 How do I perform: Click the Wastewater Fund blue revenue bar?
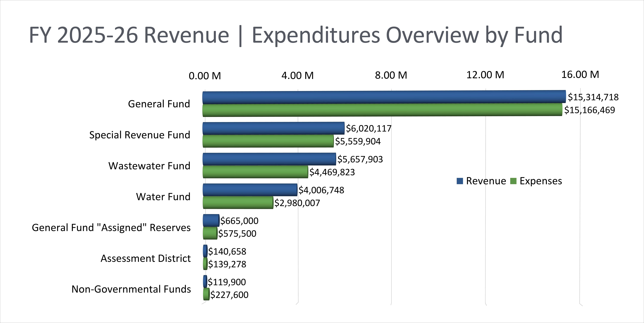click(269, 159)
